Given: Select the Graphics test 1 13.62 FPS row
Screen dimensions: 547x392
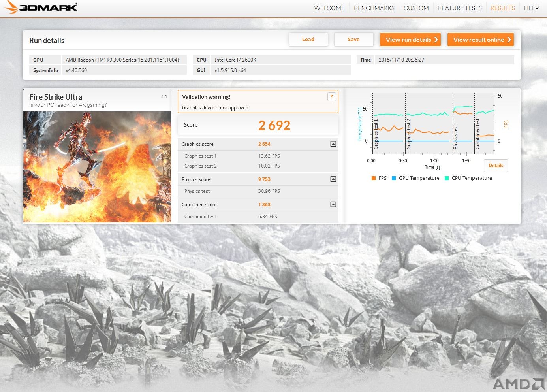Looking at the screenshot, I should (258, 156).
